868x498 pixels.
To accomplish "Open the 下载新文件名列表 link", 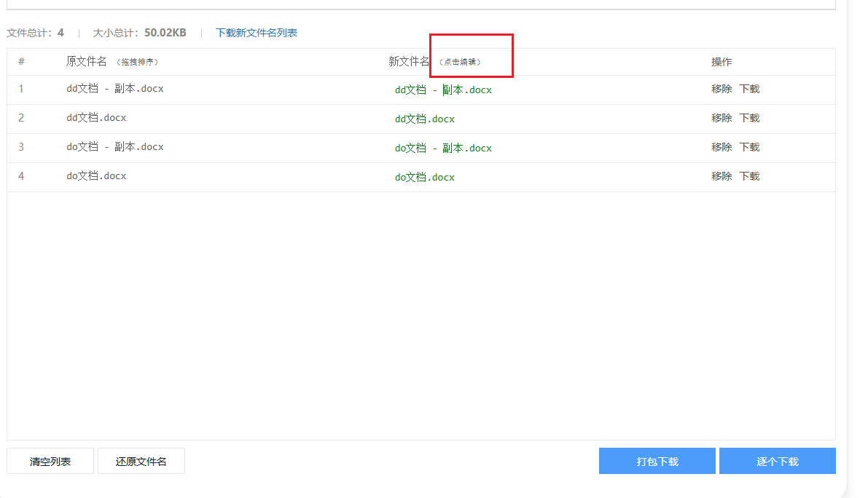I will (x=257, y=33).
